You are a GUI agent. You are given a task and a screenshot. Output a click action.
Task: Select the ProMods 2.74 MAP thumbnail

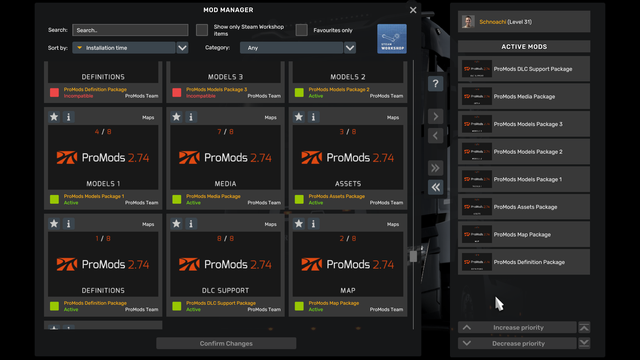point(348,264)
